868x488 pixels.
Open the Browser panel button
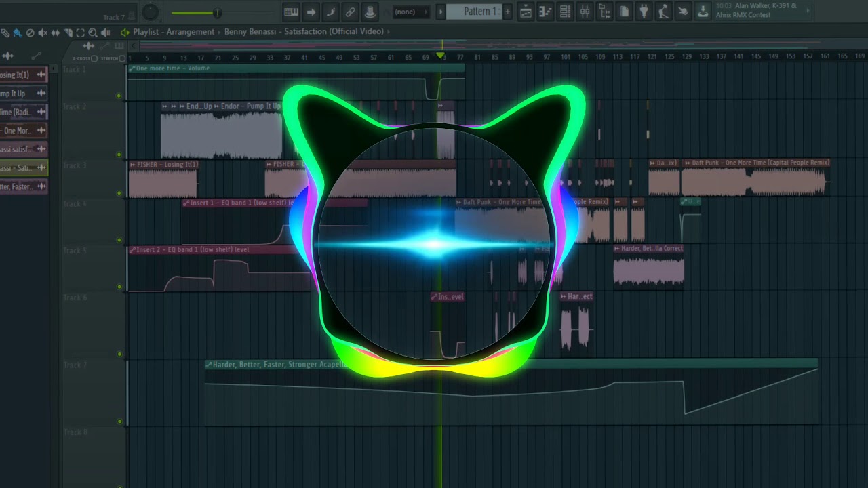(605, 12)
